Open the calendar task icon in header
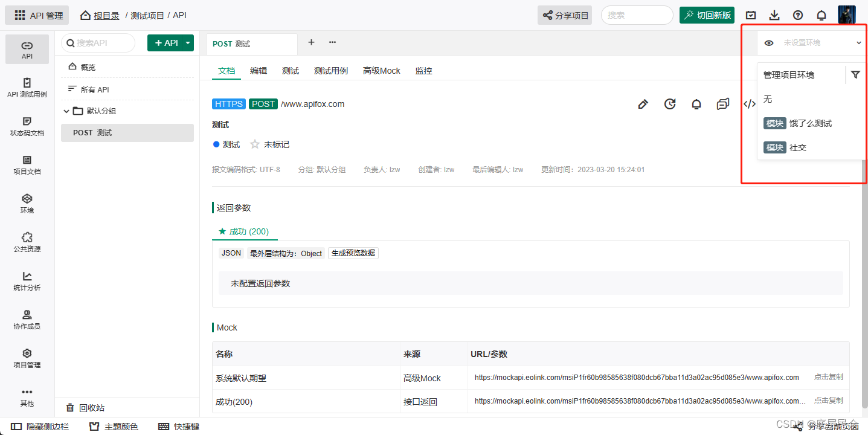868x435 pixels. [751, 16]
